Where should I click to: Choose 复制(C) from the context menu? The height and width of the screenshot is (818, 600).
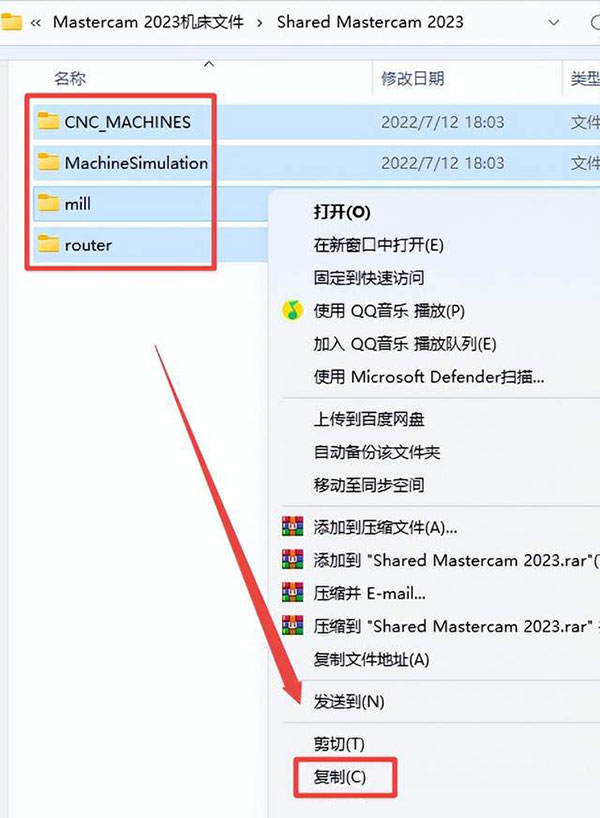[x=340, y=777]
